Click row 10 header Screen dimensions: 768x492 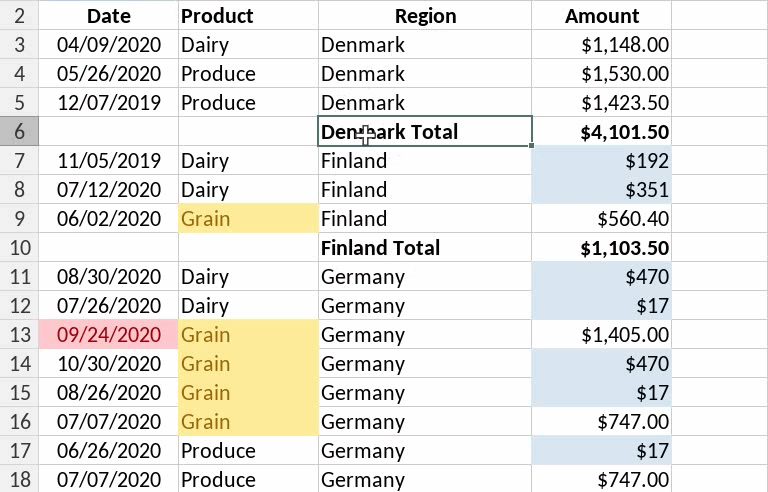coord(19,248)
